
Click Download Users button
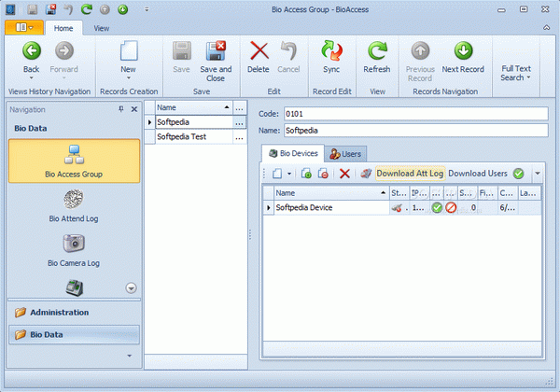478,174
